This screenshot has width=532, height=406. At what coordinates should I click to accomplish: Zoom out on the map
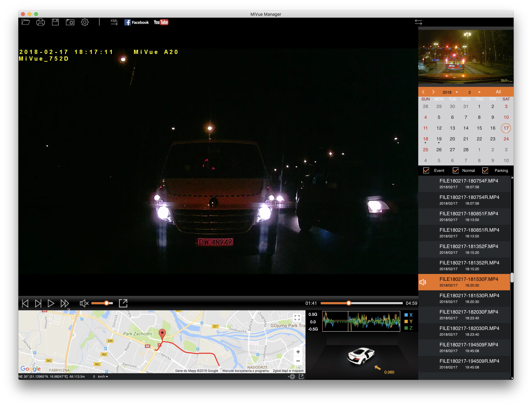(x=298, y=361)
